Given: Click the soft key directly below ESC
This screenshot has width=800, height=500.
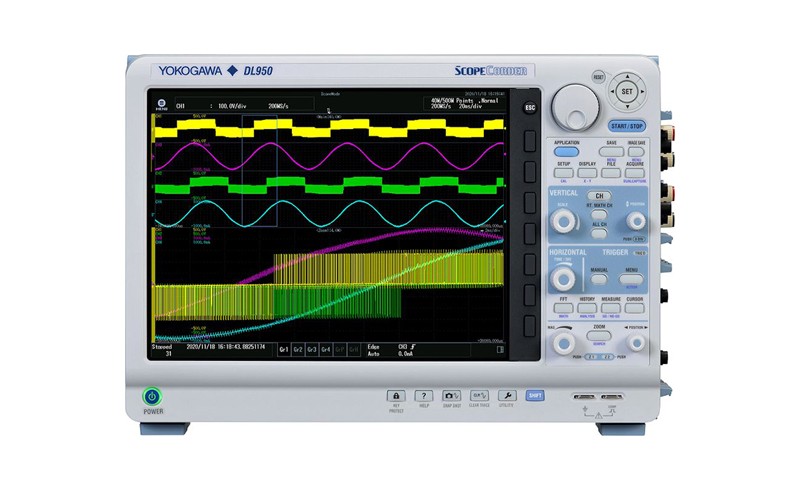Looking at the screenshot, I should (x=530, y=141).
